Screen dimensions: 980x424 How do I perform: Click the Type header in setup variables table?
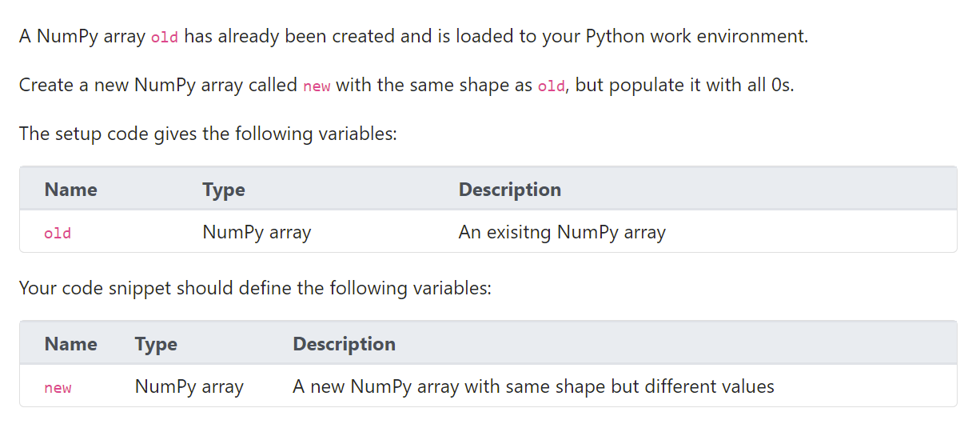(224, 190)
